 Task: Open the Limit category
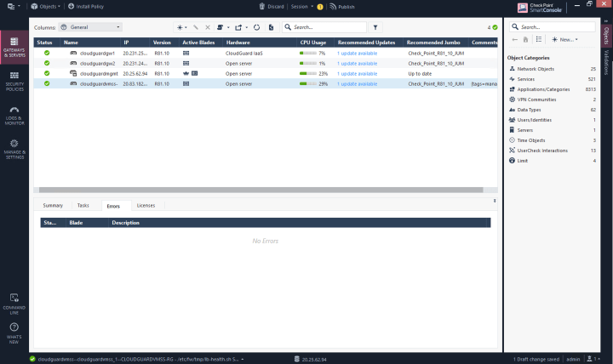click(553, 161)
